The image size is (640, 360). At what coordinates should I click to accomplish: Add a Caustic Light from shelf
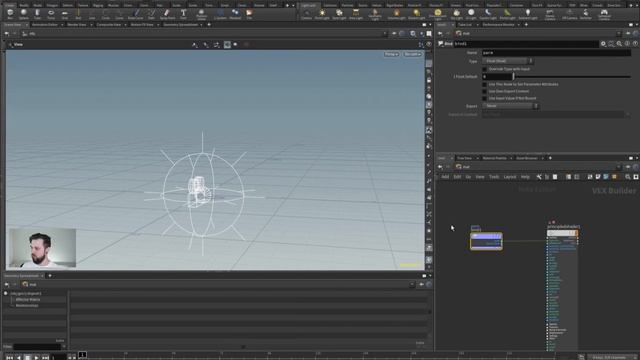(x=488, y=14)
